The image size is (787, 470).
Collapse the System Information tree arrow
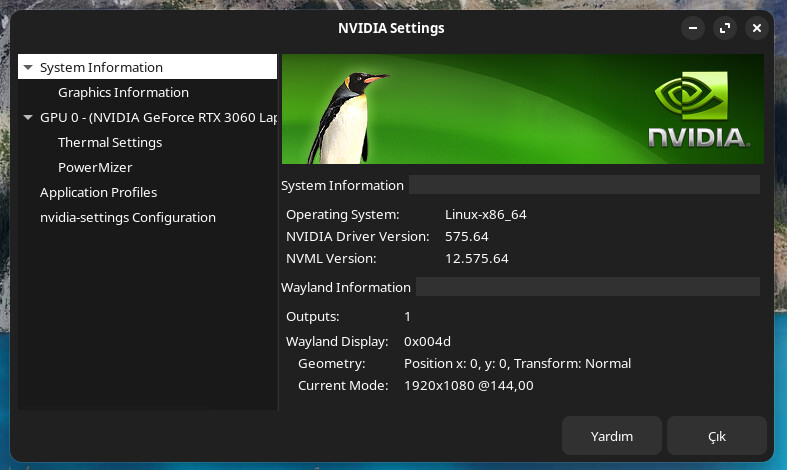click(x=28, y=67)
